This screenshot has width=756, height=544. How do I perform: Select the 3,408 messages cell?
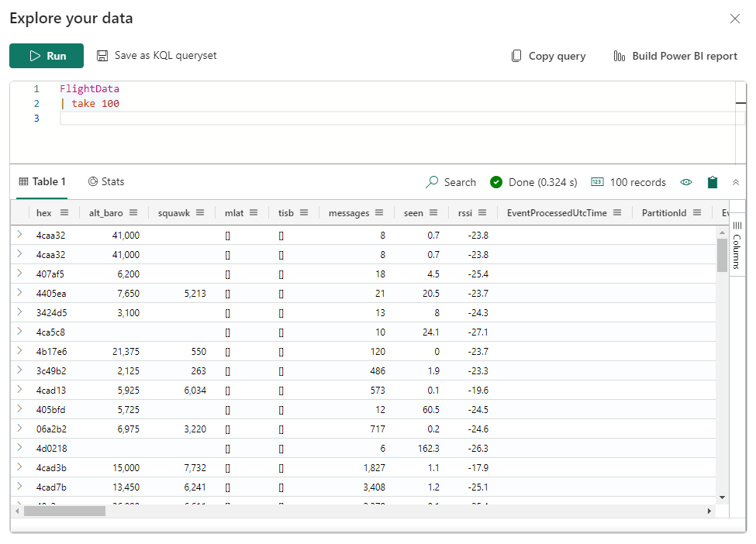point(375,487)
